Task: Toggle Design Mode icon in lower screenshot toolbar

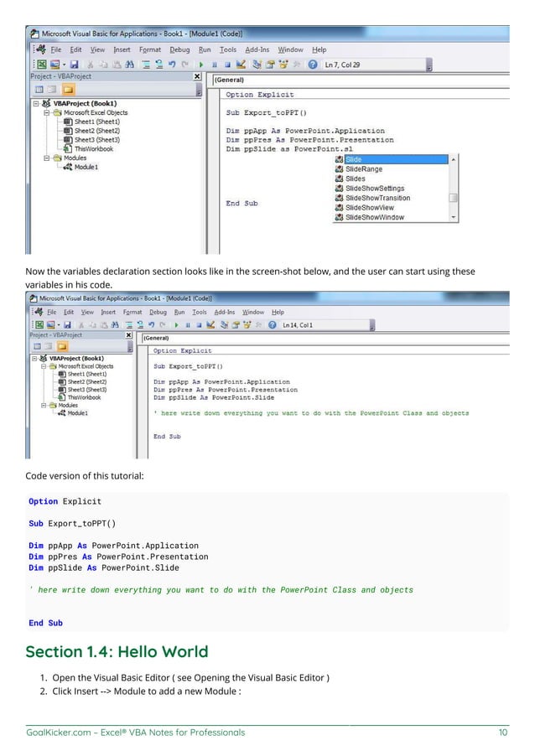Action: pyautogui.click(x=210, y=324)
